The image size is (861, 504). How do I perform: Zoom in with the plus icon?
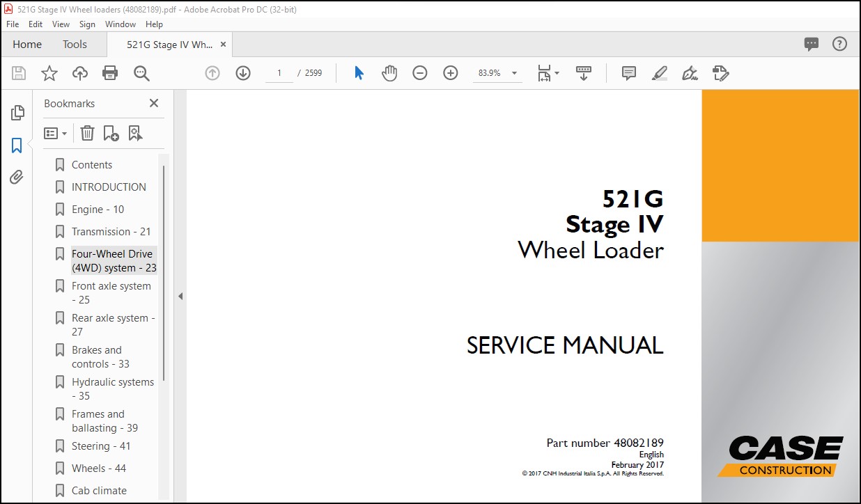(451, 73)
